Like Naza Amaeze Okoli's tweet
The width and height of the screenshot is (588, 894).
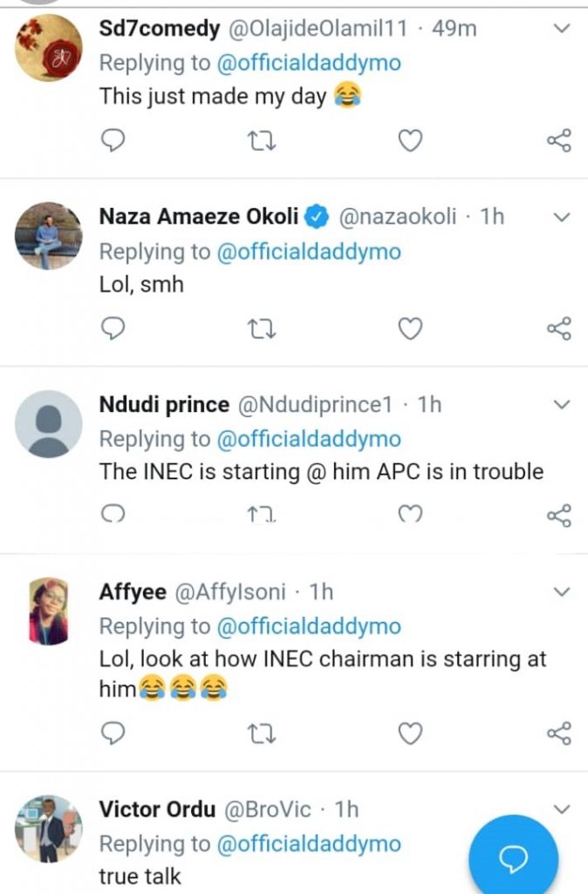click(410, 328)
